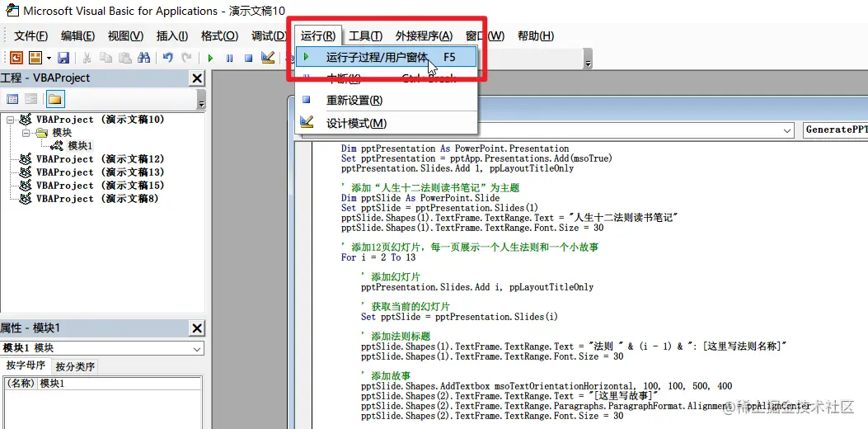
Task: Click the Paste clipboard icon
Action: [x=125, y=57]
